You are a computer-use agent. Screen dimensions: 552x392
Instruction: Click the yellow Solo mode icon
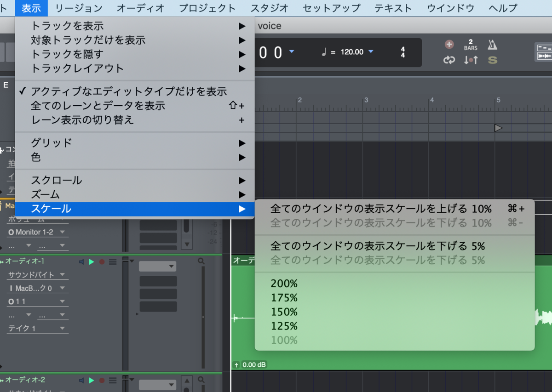[492, 60]
